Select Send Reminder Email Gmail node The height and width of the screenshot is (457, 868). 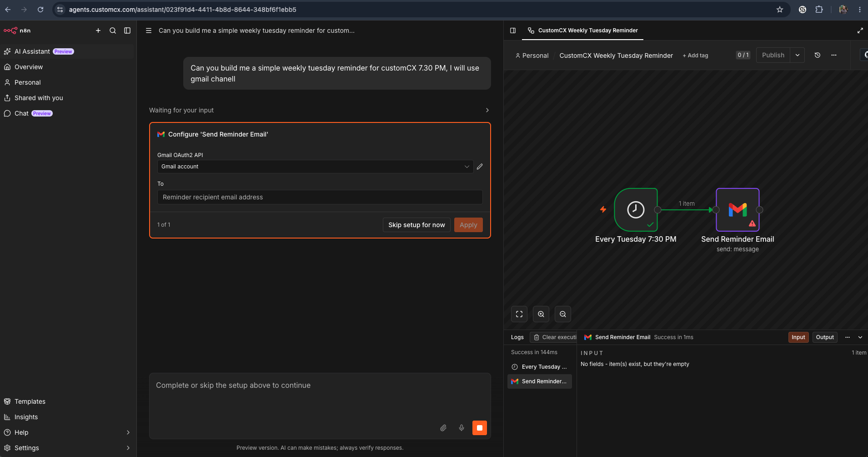738,210
